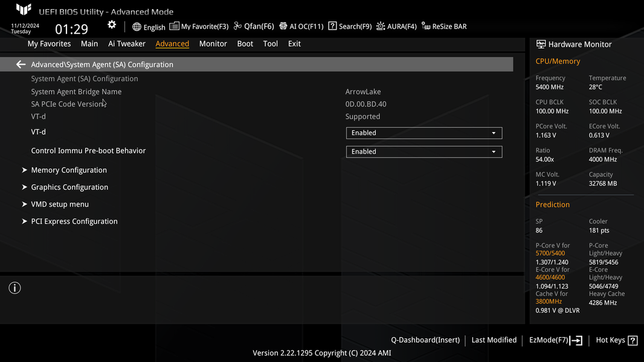Select the Advanced tab
This screenshot has width=644, height=362.
(x=172, y=43)
